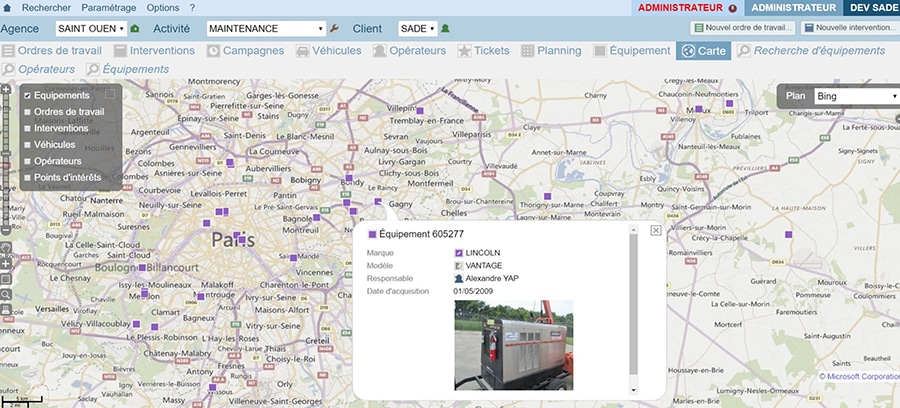The image size is (900, 408).
Task: Click equipment marker near Boulogne-Billancourt
Action: pos(142,267)
